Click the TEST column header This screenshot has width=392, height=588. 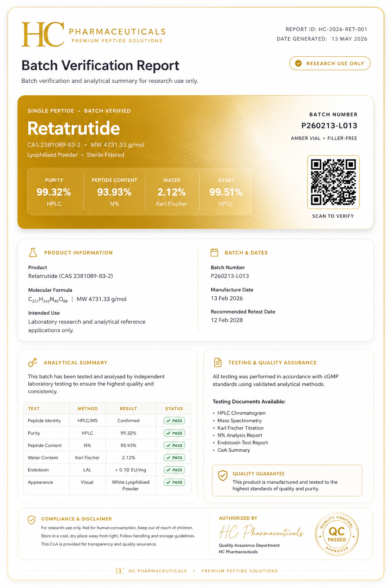click(34, 408)
